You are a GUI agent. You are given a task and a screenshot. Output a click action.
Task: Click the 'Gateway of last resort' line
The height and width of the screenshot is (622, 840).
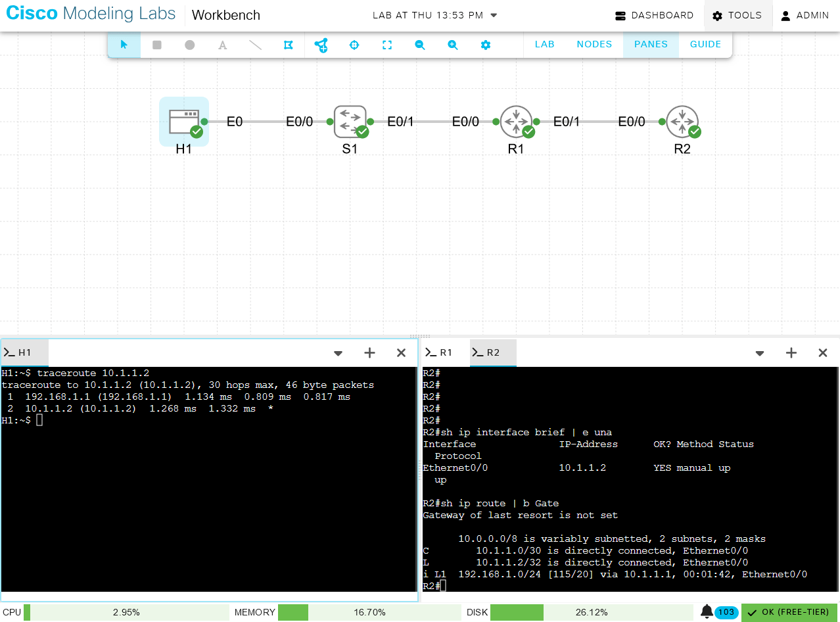520,515
